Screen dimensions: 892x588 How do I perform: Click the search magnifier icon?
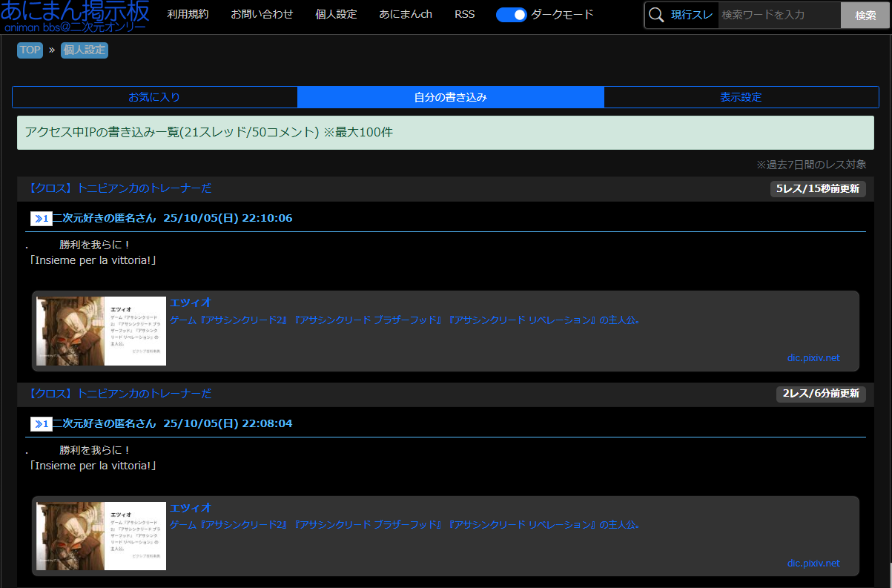656,15
